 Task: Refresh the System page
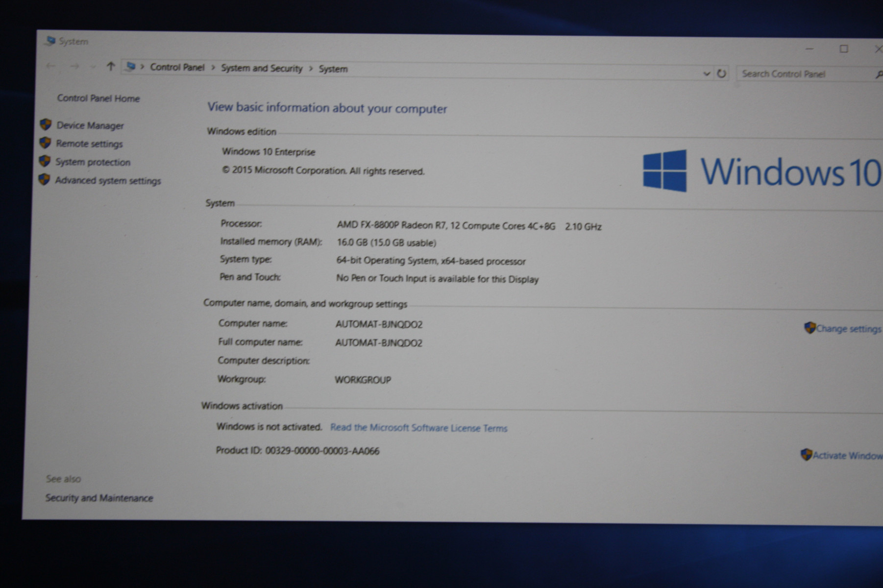click(721, 73)
